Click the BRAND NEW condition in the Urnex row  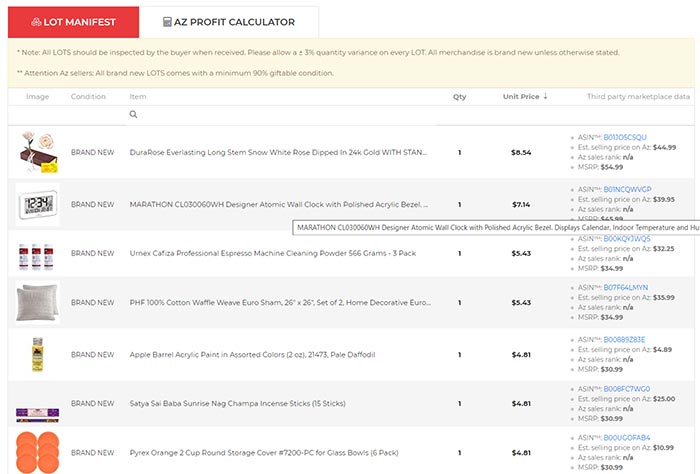click(x=92, y=253)
